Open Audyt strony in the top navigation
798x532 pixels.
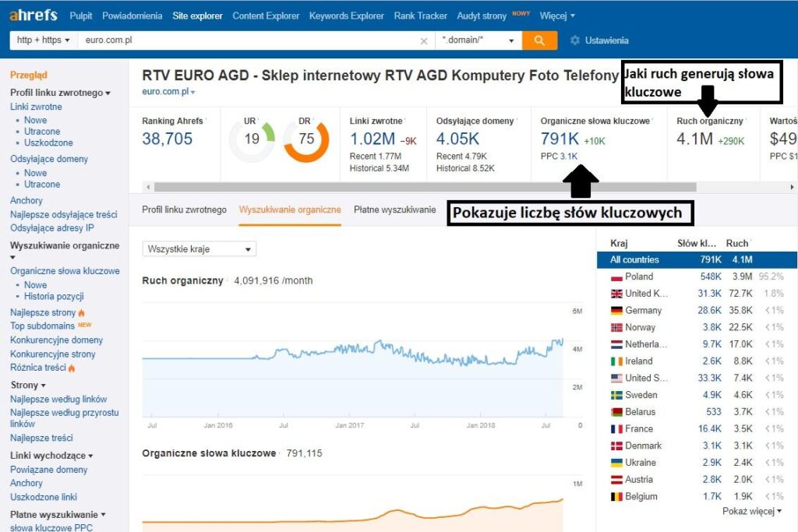tap(482, 16)
